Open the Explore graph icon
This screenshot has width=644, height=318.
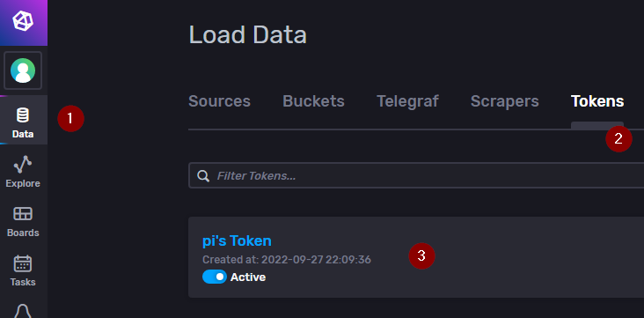coord(23,164)
